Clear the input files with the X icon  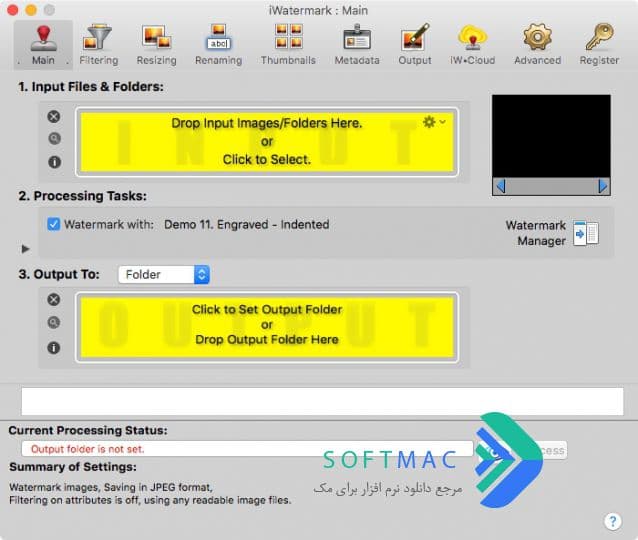(54, 117)
